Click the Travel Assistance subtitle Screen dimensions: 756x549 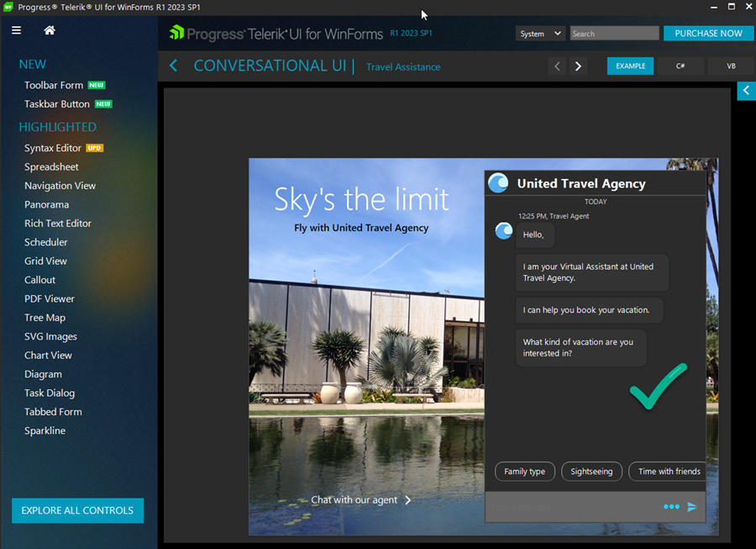[x=403, y=67]
